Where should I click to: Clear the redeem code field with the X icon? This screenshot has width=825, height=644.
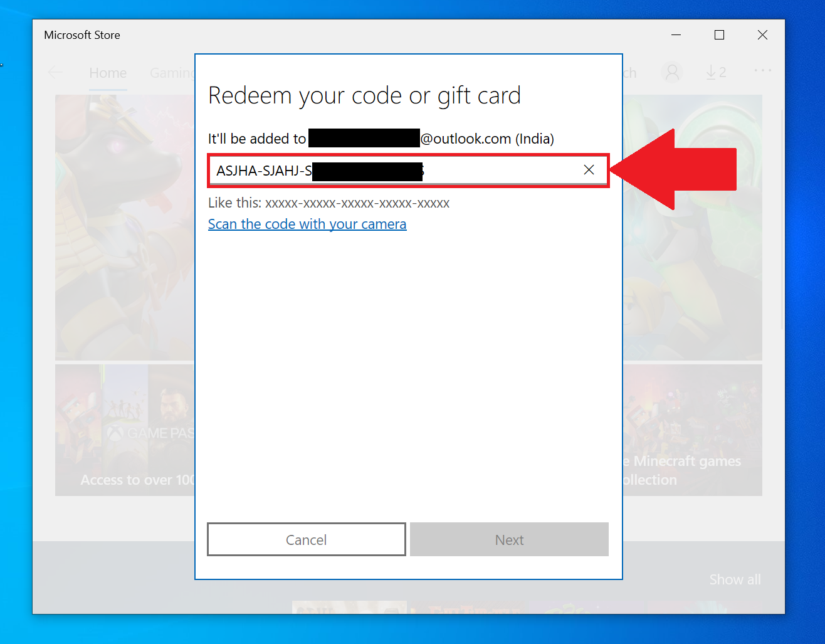[x=589, y=170]
